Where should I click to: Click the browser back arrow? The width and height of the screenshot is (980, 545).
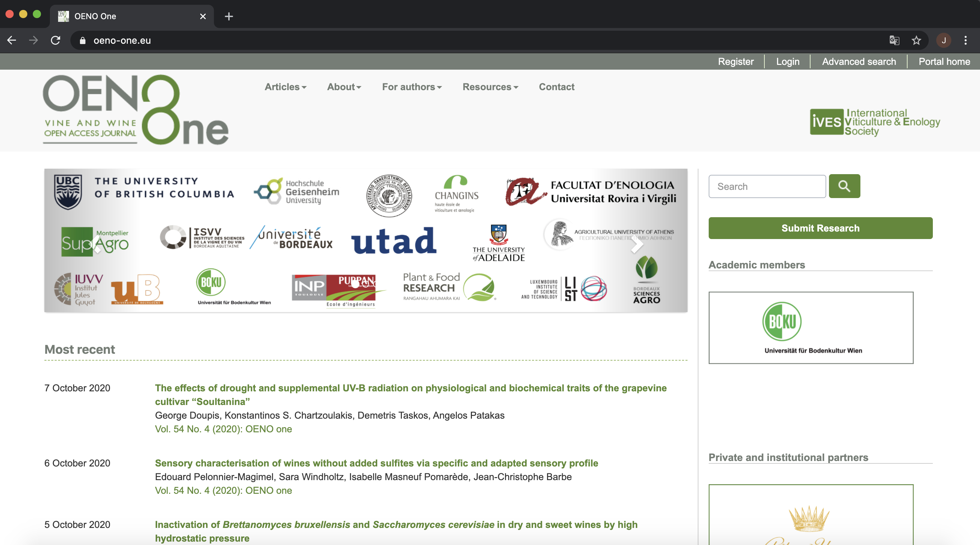(x=11, y=40)
